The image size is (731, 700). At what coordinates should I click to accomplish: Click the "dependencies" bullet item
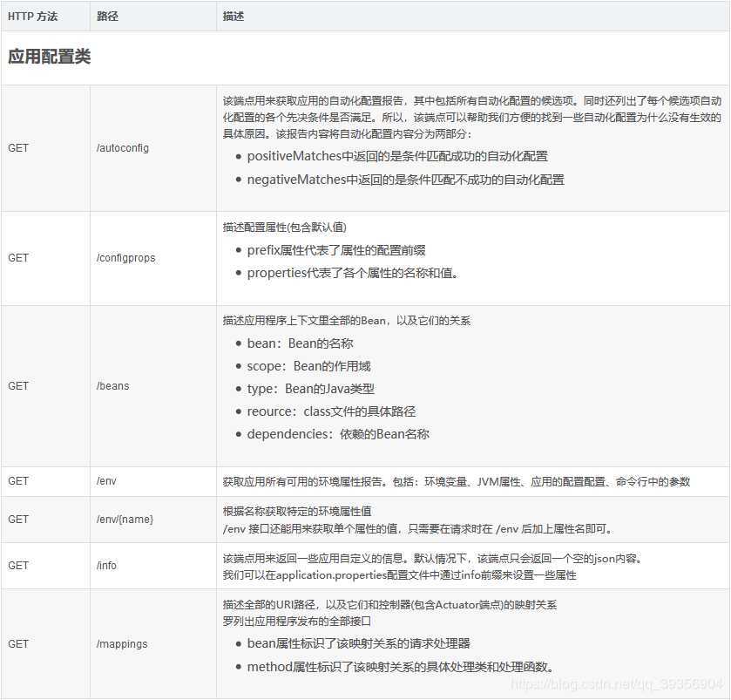(338, 434)
